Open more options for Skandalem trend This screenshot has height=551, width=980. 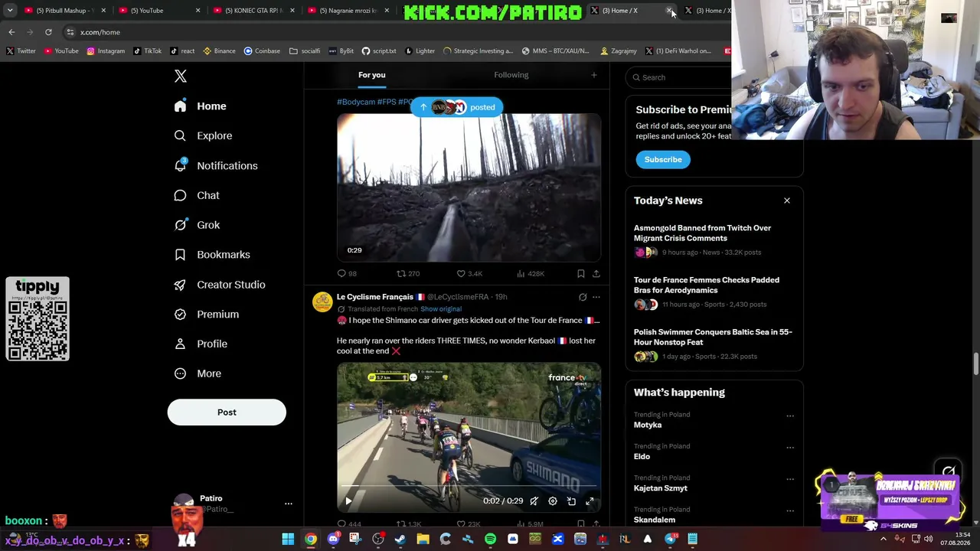tap(790, 510)
